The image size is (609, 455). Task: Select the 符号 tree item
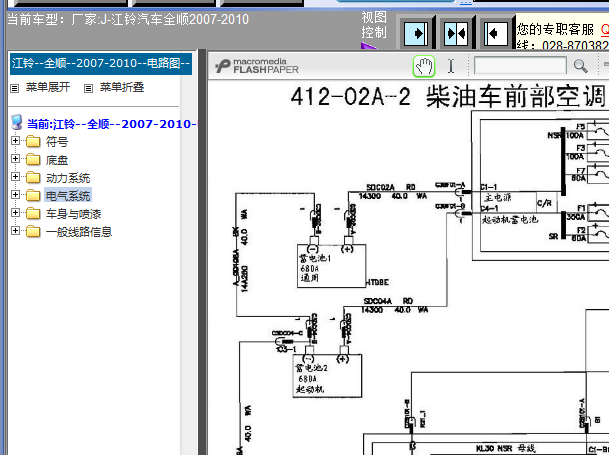[x=57, y=142]
